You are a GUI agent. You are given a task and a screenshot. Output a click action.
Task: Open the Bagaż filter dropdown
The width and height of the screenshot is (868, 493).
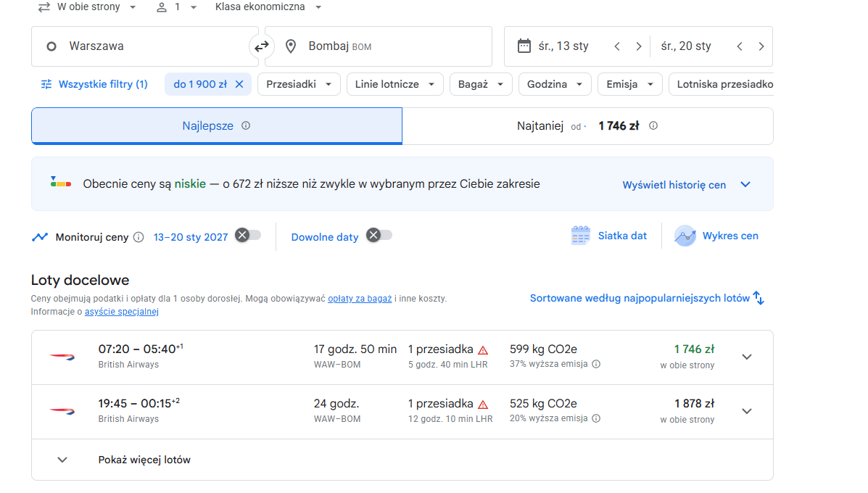pyautogui.click(x=481, y=84)
